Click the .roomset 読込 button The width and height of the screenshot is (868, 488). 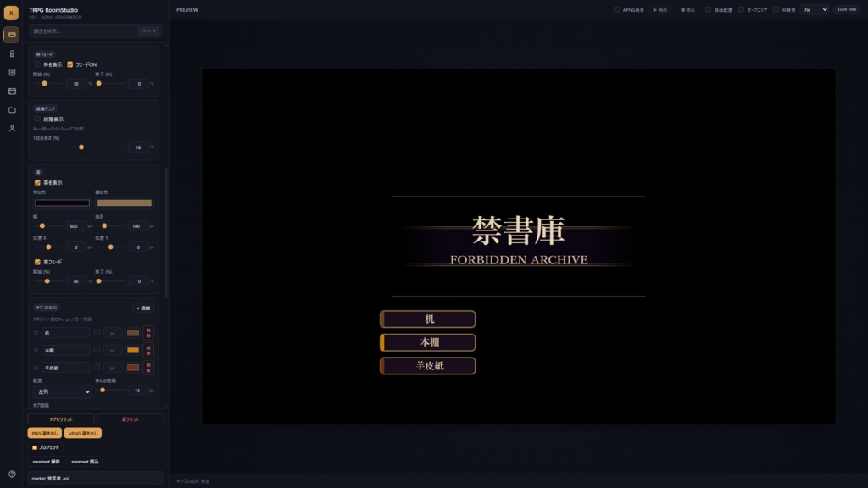point(85,462)
